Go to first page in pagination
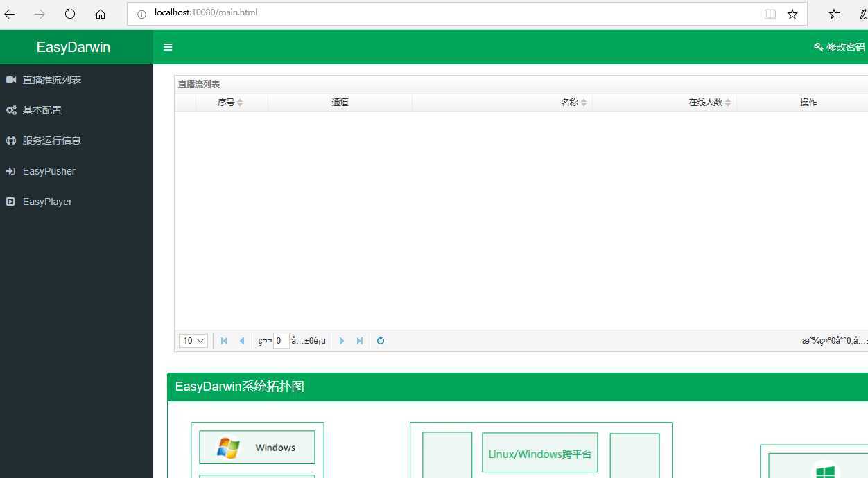 pos(224,341)
